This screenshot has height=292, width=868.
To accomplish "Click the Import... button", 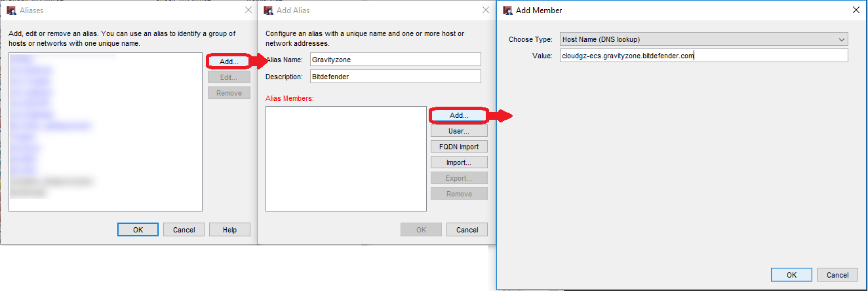I will tap(459, 162).
